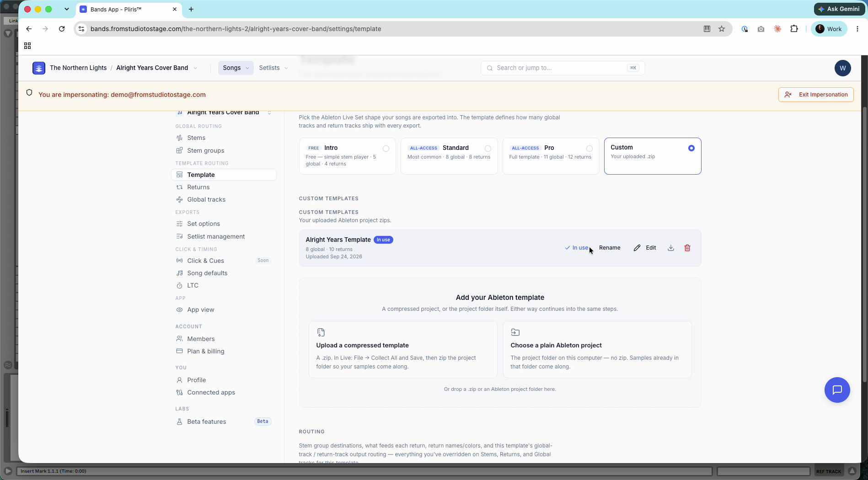
Task: Download the Alright Years Template zip
Action: 671,248
